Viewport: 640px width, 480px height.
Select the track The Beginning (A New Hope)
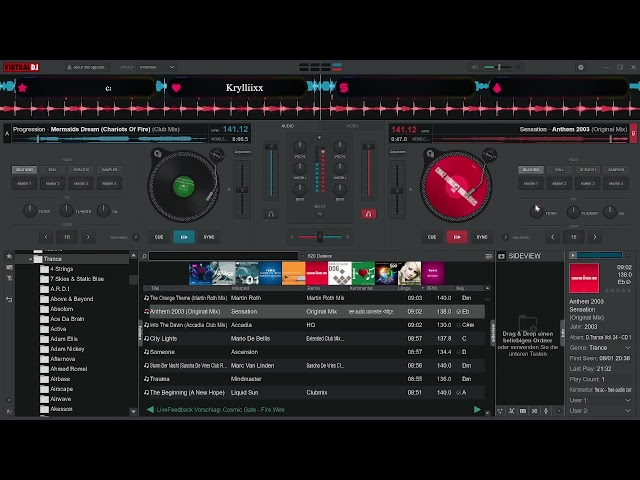tap(313, 392)
